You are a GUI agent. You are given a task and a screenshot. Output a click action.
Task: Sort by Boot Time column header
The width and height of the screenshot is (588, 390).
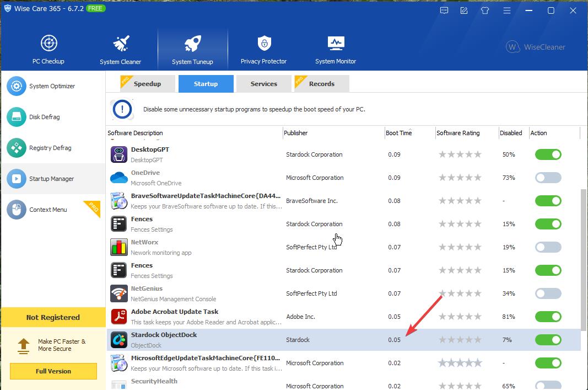pyautogui.click(x=410, y=133)
